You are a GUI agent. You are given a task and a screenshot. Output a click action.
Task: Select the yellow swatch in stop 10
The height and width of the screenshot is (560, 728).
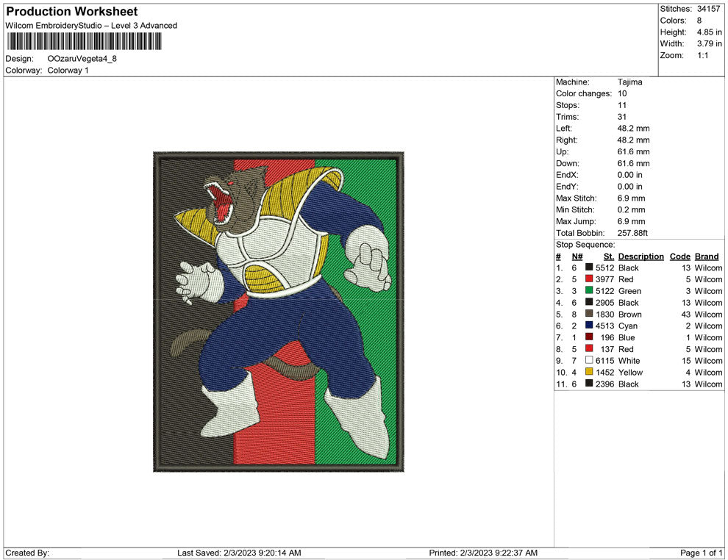click(589, 372)
